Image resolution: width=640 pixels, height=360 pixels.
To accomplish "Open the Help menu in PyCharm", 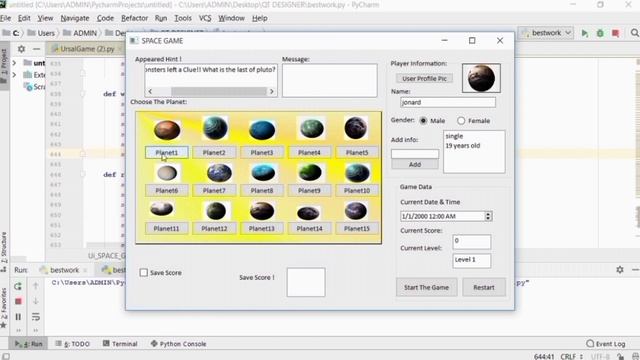I will click(260, 18).
